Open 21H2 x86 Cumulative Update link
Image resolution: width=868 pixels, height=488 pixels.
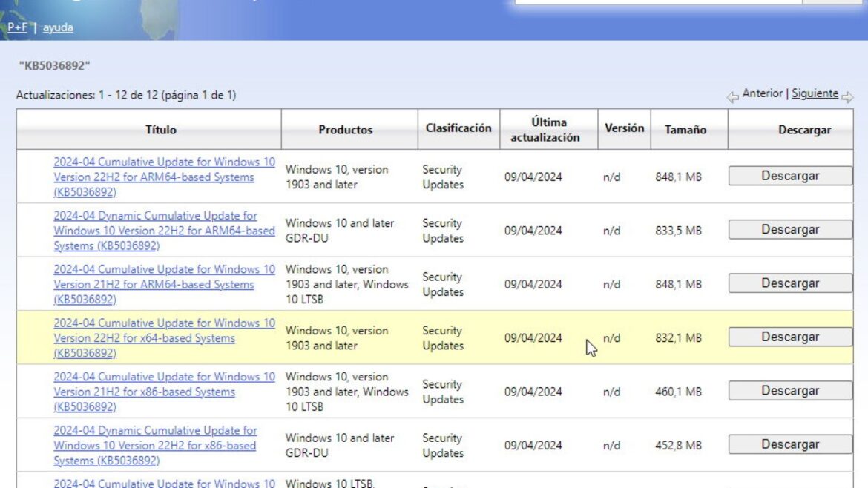tap(164, 392)
